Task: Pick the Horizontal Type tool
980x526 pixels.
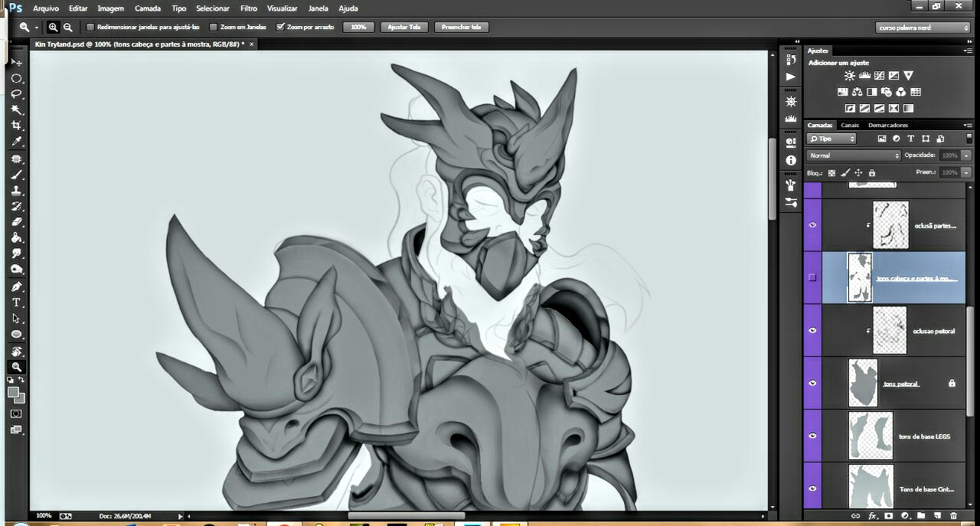Action: pyautogui.click(x=16, y=302)
